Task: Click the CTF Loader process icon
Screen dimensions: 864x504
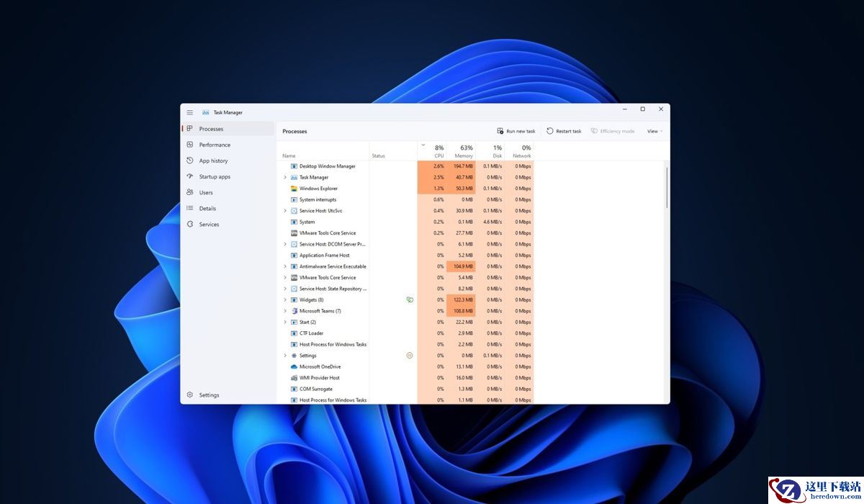Action: tap(294, 333)
